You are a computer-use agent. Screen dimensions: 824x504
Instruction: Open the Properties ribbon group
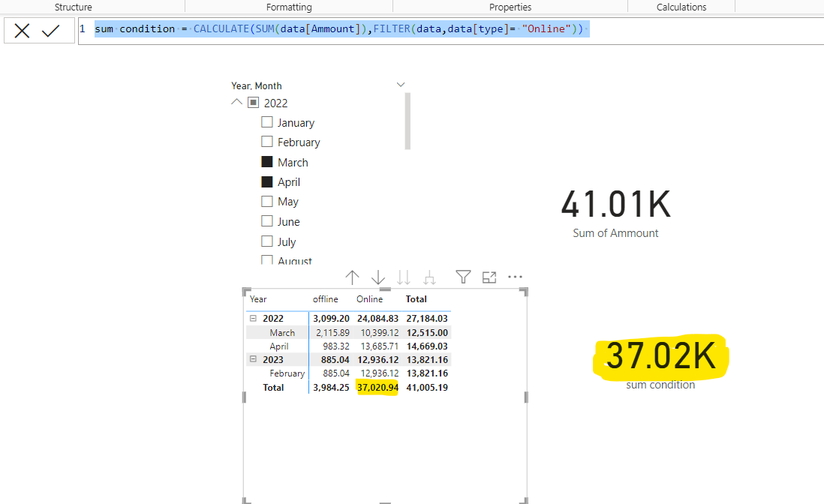pos(510,7)
